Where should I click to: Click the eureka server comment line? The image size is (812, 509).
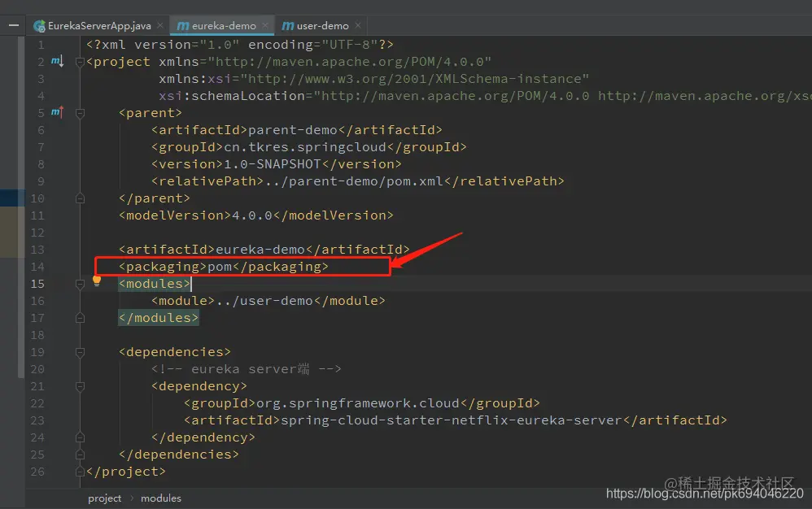click(247, 369)
